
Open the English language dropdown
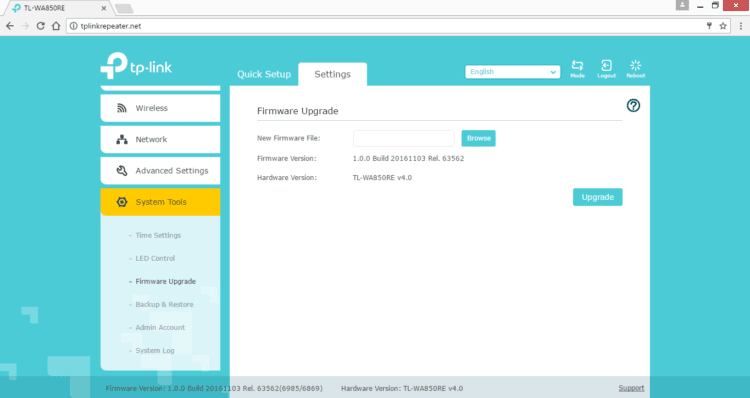(512, 72)
